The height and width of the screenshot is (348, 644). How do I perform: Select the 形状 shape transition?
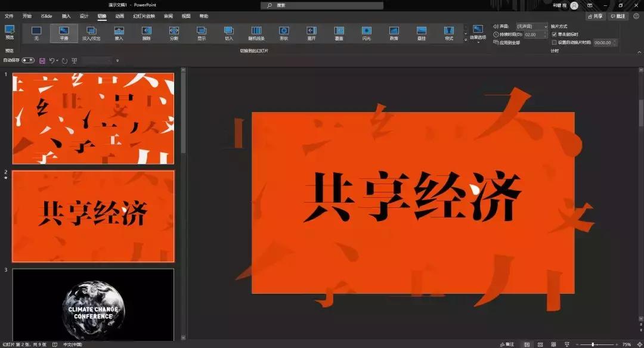(284, 33)
